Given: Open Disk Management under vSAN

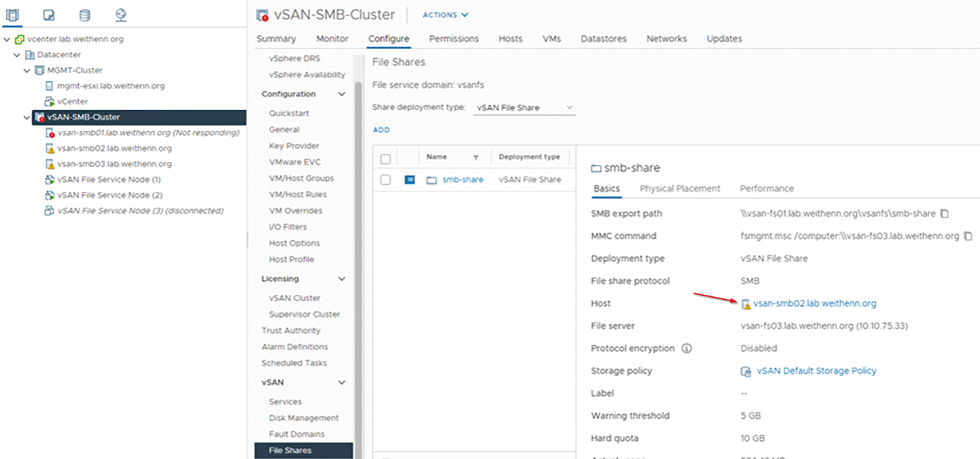Looking at the screenshot, I should click(304, 418).
